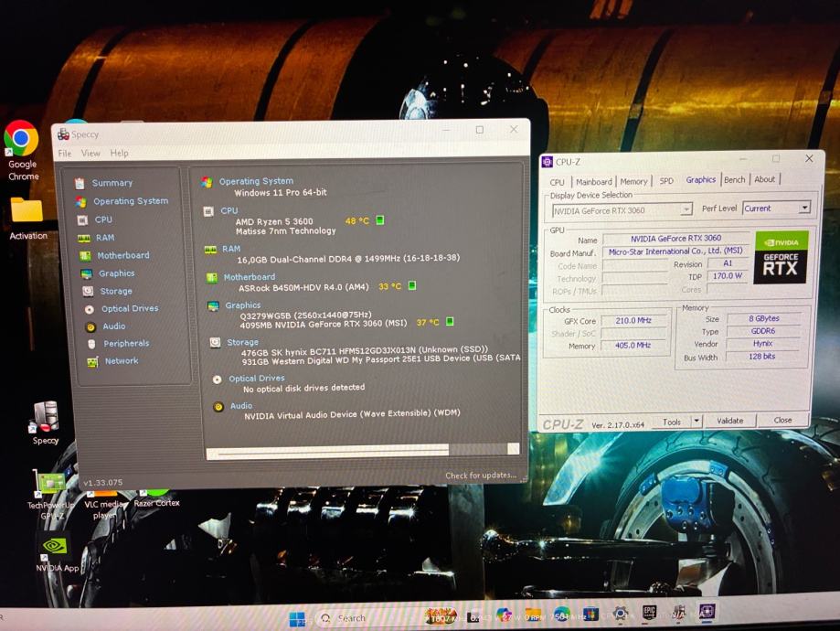840x631 pixels.
Task: Open the View menu in Speccy
Action: (x=90, y=154)
